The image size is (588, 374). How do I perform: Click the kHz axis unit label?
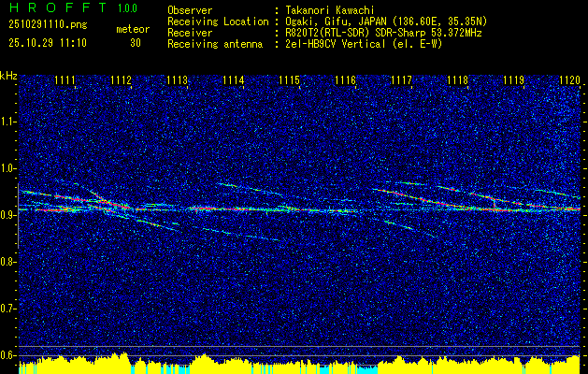8,76
